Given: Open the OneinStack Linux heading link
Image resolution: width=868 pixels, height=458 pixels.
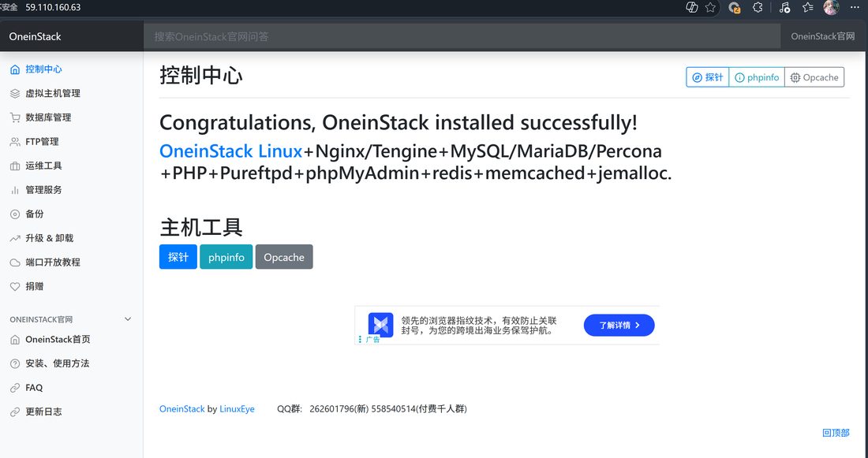Looking at the screenshot, I should click(231, 151).
